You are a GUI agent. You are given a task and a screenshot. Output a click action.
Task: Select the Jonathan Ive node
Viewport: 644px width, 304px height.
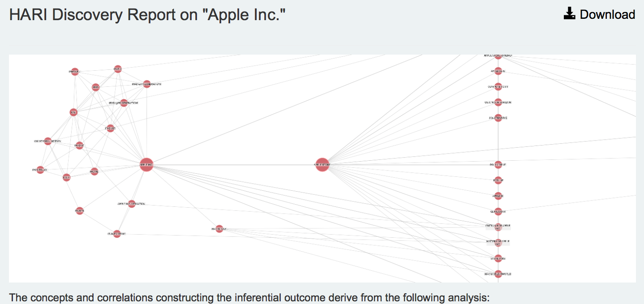(x=498, y=118)
